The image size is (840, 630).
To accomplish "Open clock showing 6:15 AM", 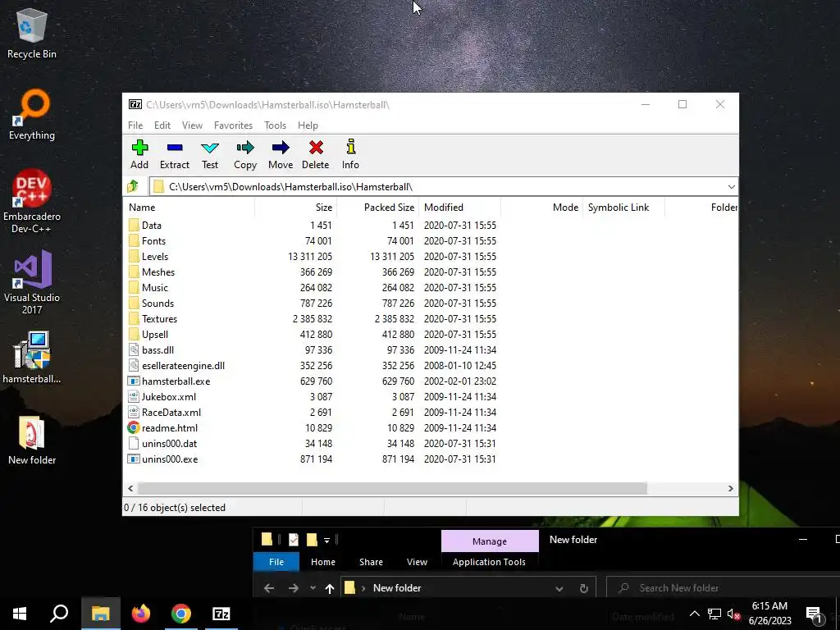I will coord(769,614).
